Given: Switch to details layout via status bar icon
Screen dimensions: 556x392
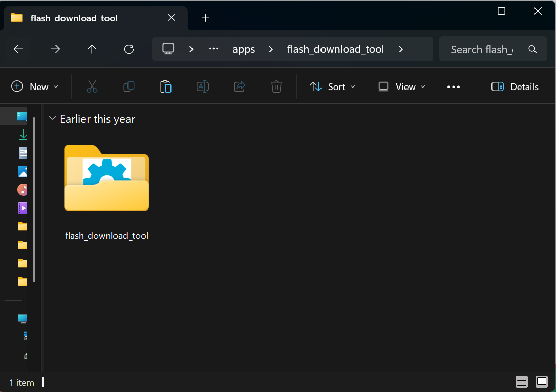Looking at the screenshot, I should [x=521, y=382].
